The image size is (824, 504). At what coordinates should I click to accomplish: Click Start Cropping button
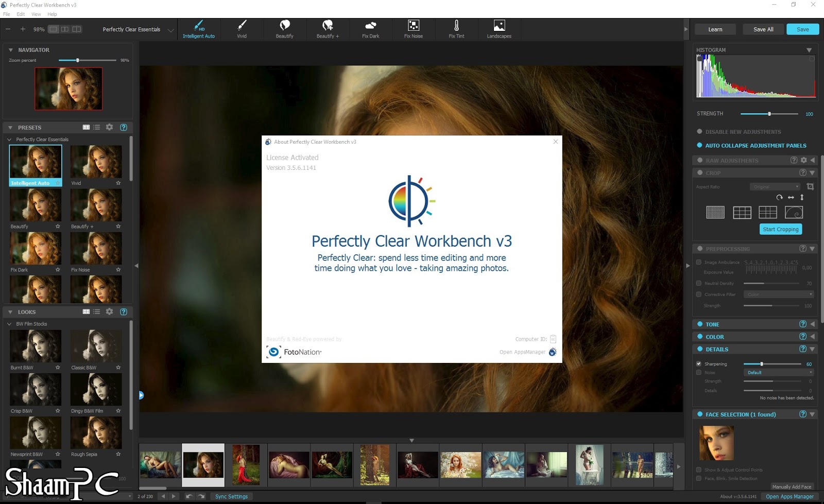point(781,229)
